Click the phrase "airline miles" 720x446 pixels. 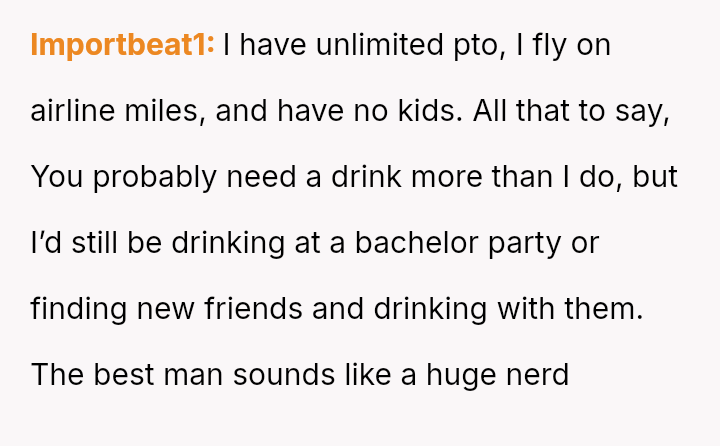pyautogui.click(x=118, y=111)
